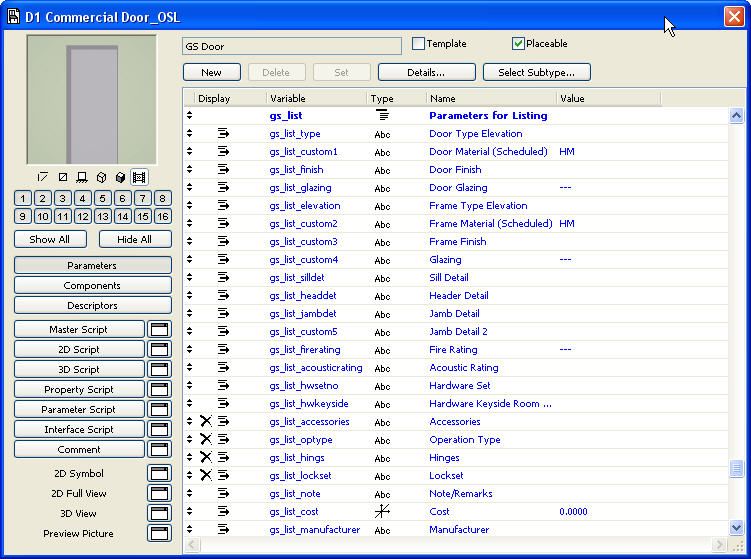Viewport: 751px width, 559px height.
Task: Switch to the Descriptors section
Action: point(92,305)
